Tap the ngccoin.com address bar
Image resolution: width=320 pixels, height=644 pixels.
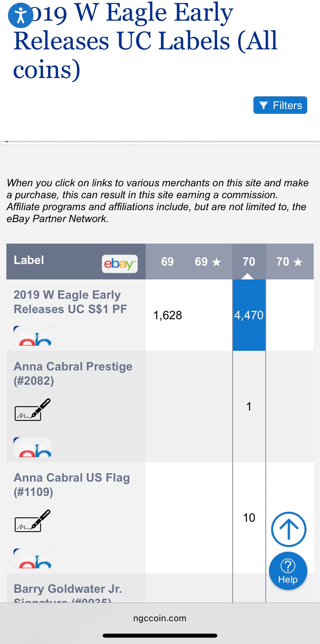tap(160, 618)
